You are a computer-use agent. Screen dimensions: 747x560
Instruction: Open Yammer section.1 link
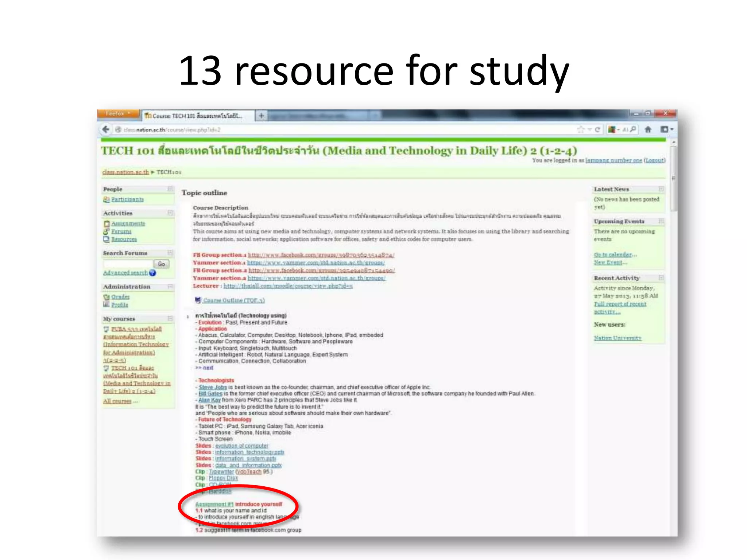[316, 262]
